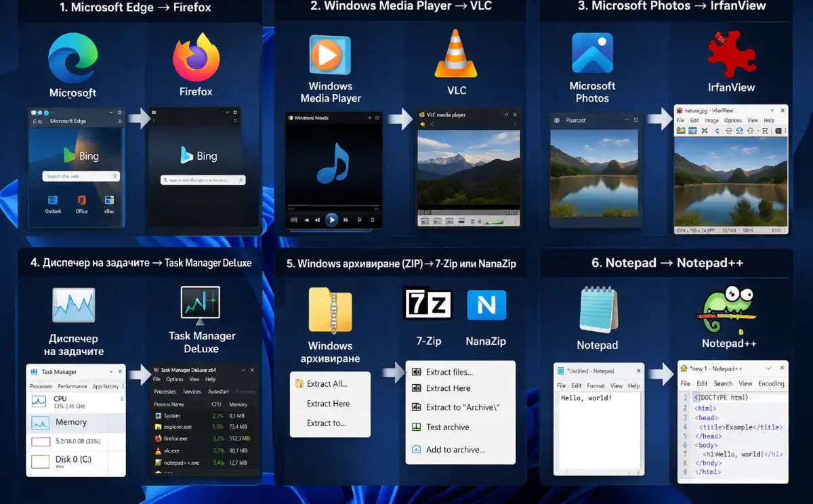
Task: Open the Encoding menu in Notepad++
Action: tap(771, 383)
